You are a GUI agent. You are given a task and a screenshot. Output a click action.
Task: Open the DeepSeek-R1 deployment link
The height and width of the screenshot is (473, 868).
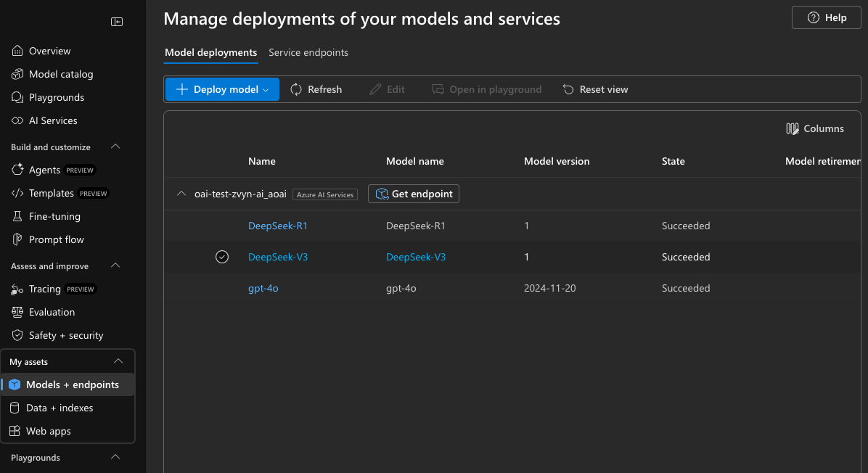(278, 226)
